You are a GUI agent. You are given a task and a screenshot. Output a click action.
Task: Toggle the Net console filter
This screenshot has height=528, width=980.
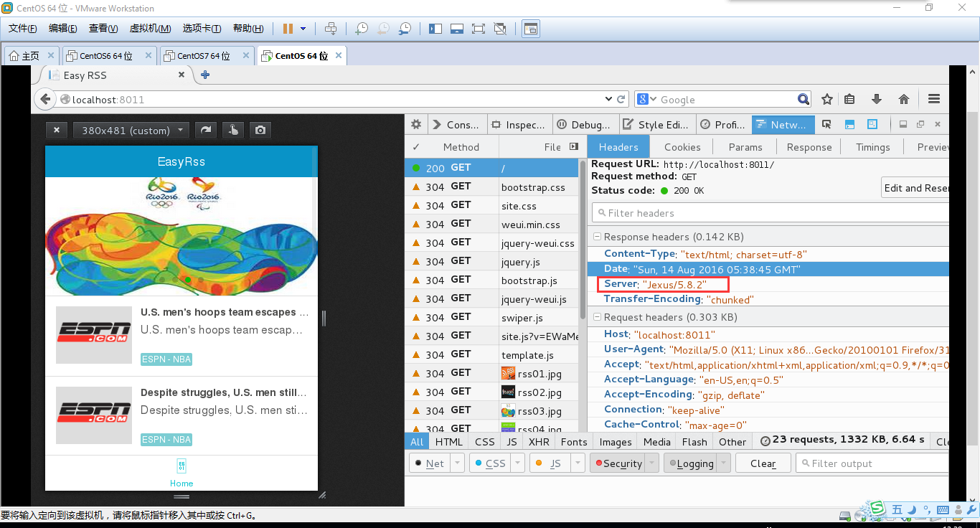[429, 463]
